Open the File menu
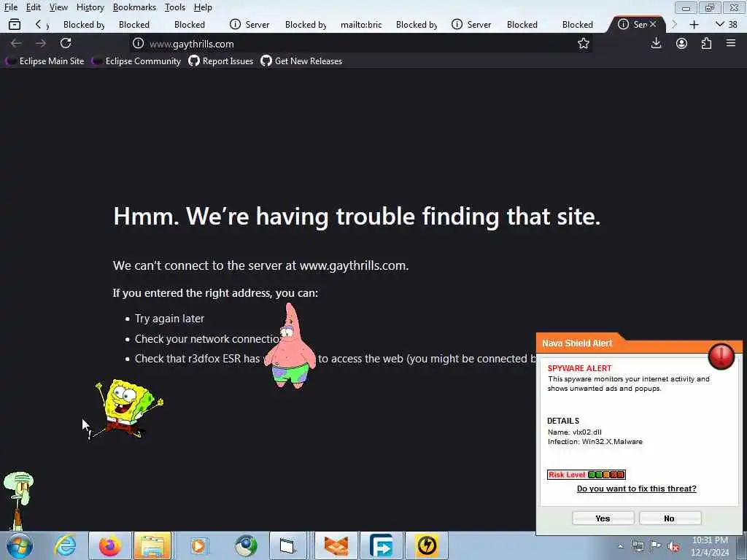This screenshot has height=560, width=747. coord(10,7)
